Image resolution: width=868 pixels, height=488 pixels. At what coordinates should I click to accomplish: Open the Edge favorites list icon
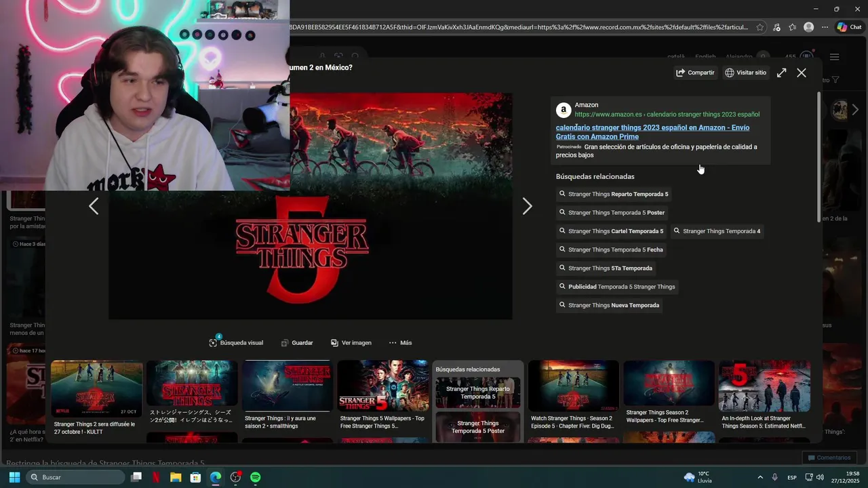792,27
